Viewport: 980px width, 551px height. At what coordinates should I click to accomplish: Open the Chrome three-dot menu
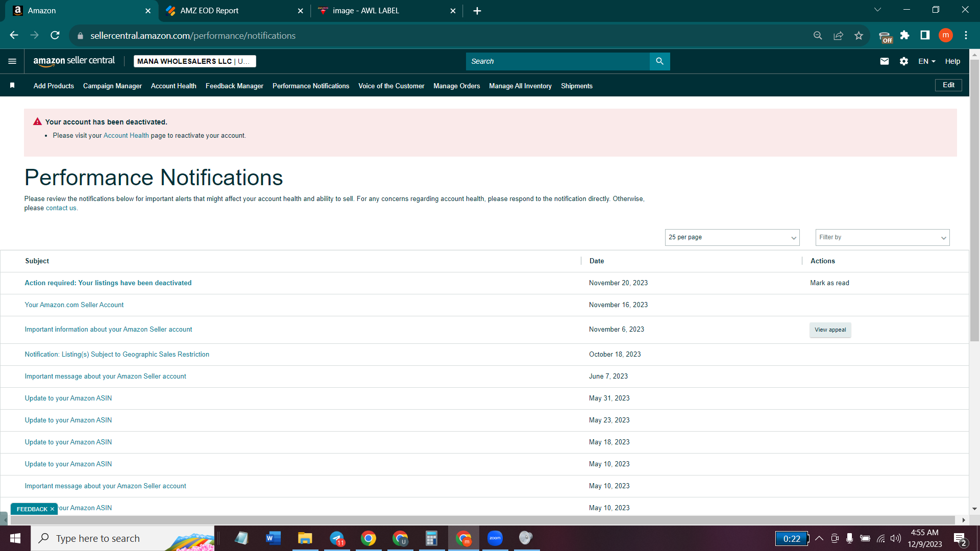click(966, 35)
